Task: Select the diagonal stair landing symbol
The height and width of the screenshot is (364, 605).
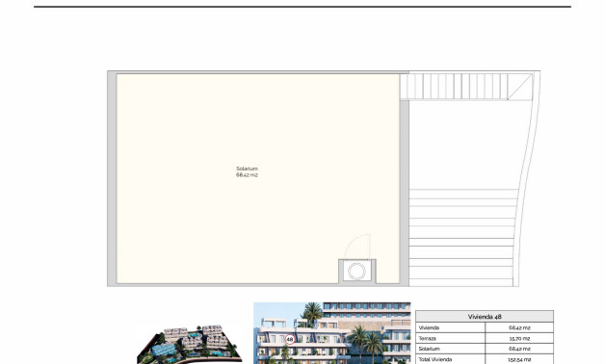Action: click(519, 87)
